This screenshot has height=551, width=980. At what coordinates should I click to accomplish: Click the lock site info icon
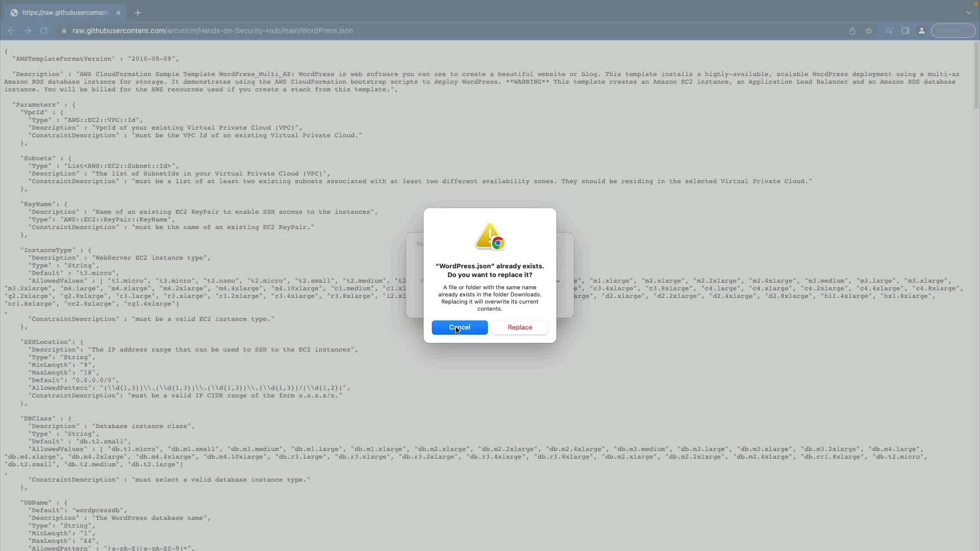64,31
